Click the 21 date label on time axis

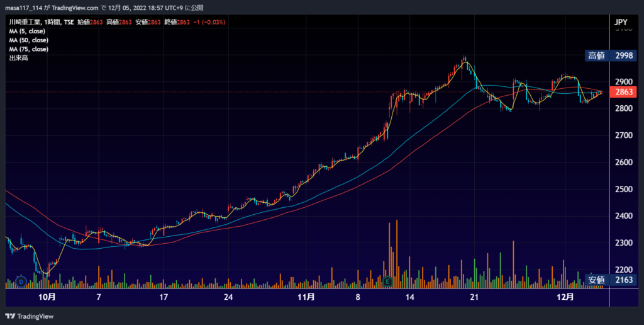[474, 297]
